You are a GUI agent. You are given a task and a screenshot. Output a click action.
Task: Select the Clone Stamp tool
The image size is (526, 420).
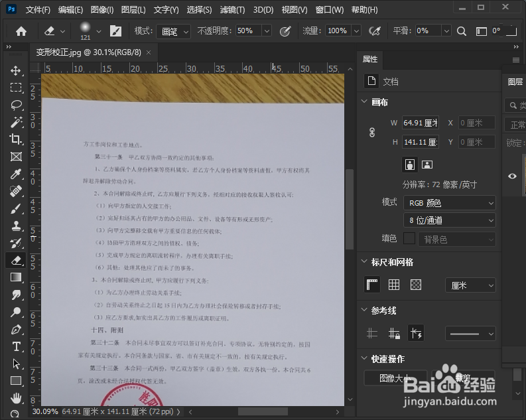pos(15,226)
